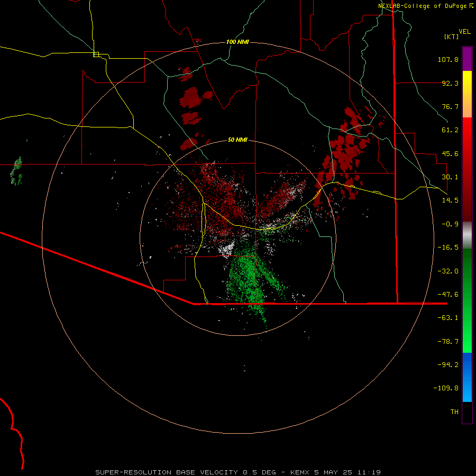Click the 100 NMI range ring label
Screen dimensions: 476x476
tap(237, 42)
